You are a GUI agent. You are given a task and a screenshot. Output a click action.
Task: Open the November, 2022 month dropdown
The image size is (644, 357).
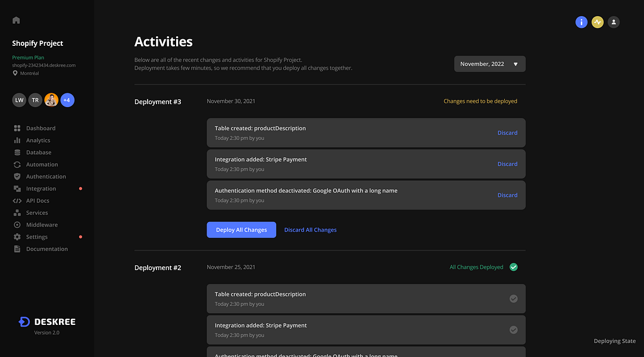[489, 64]
